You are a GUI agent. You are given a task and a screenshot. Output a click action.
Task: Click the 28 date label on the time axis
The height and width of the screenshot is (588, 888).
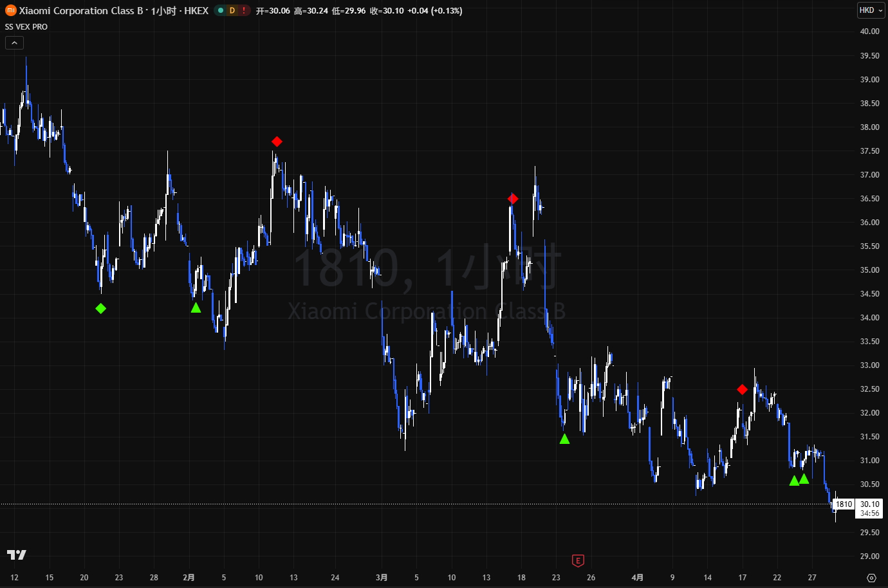coord(154,578)
